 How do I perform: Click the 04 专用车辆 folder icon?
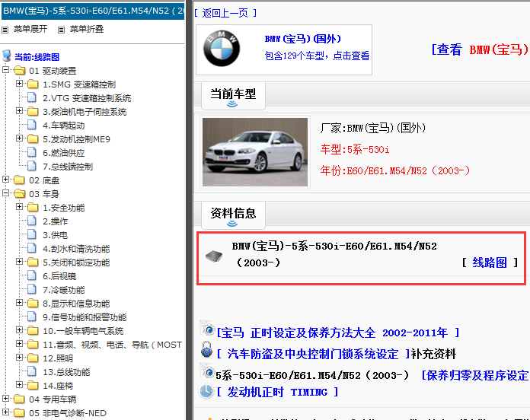coord(19,399)
